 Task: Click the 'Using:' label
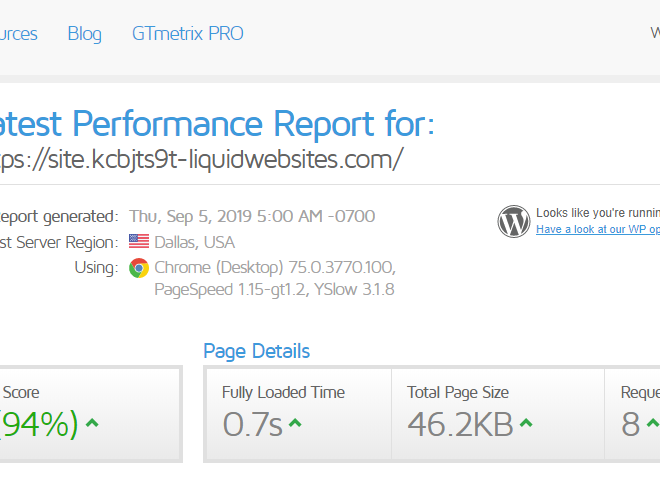[97, 268]
